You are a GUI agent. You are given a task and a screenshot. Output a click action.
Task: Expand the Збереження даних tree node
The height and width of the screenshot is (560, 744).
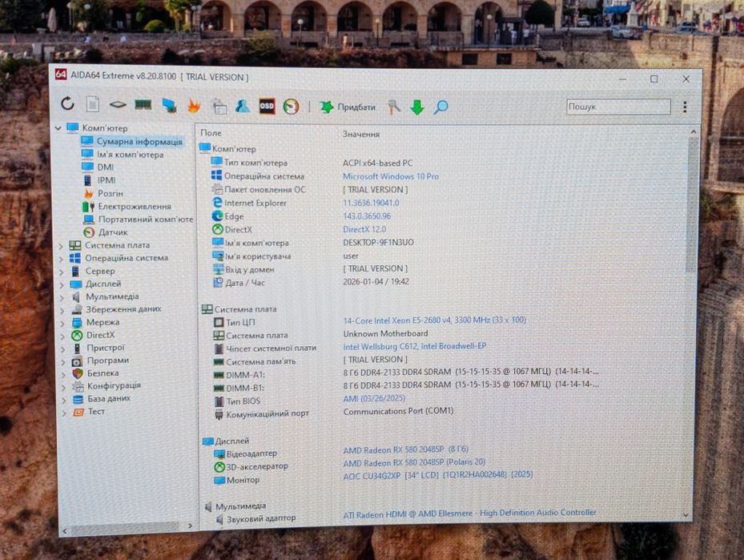(x=62, y=310)
